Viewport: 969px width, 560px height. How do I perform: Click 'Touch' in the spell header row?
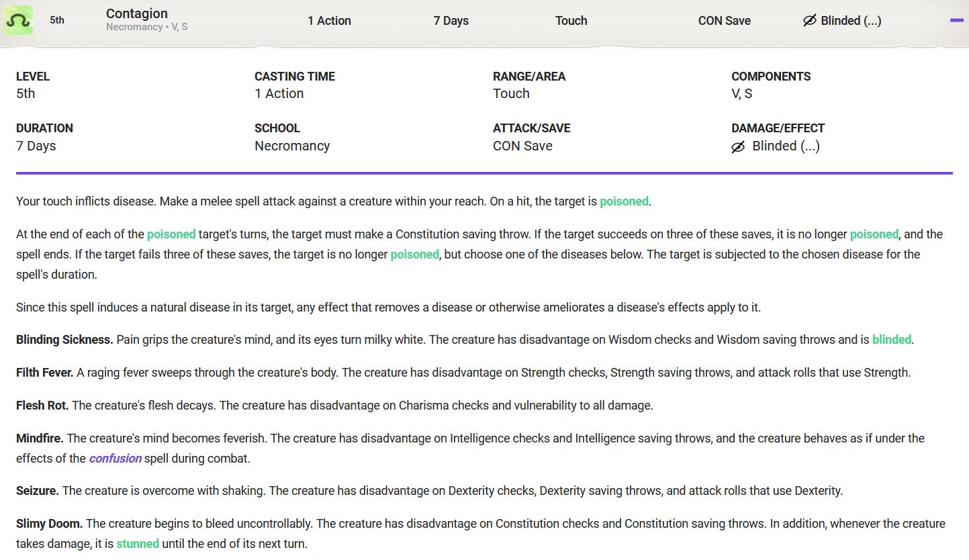click(571, 21)
